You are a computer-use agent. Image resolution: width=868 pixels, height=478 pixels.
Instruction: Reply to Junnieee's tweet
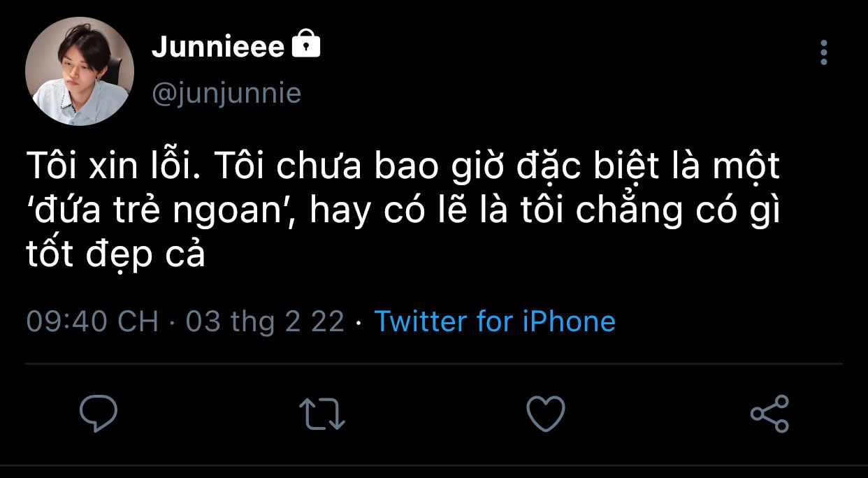click(98, 413)
